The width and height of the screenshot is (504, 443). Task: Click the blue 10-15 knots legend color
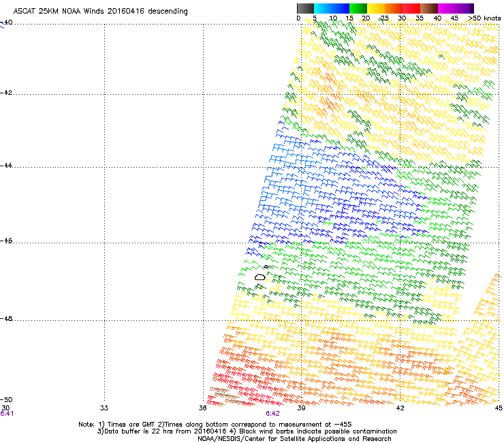[x=341, y=8]
